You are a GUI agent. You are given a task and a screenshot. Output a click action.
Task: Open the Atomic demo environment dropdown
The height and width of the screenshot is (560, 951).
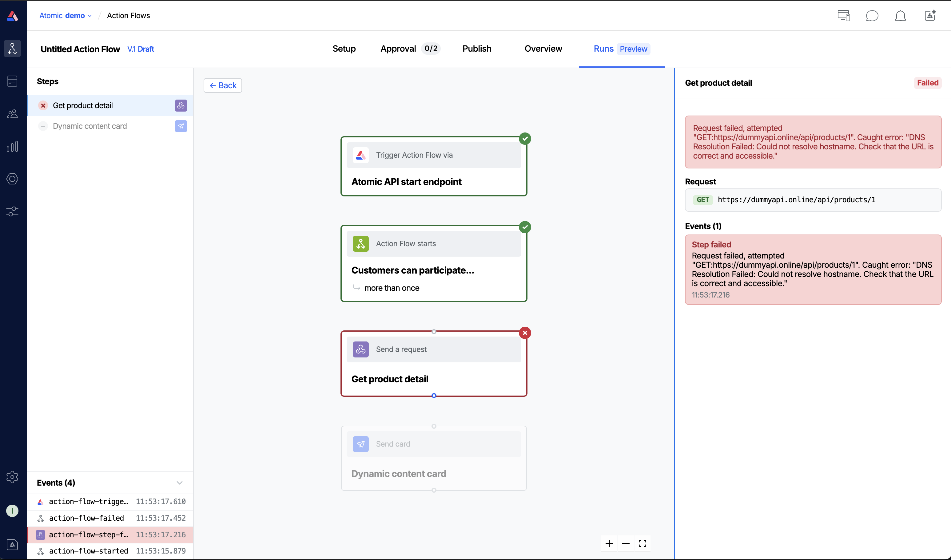click(65, 15)
